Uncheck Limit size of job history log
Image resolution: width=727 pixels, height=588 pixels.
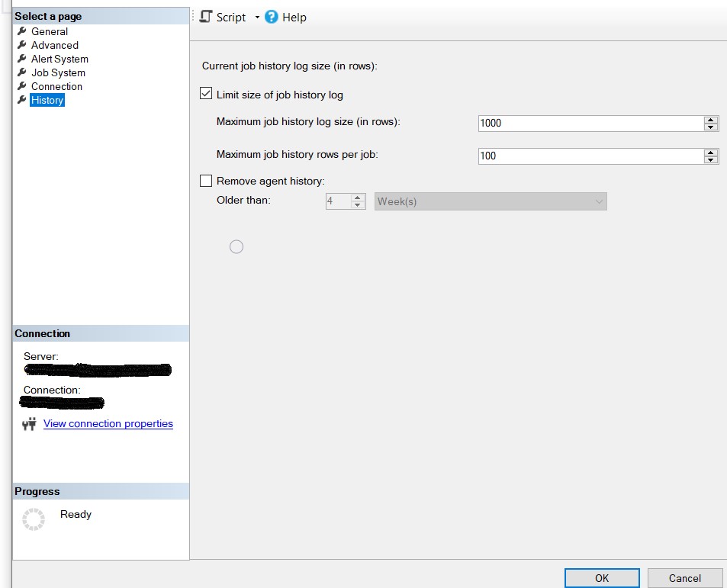click(x=205, y=94)
